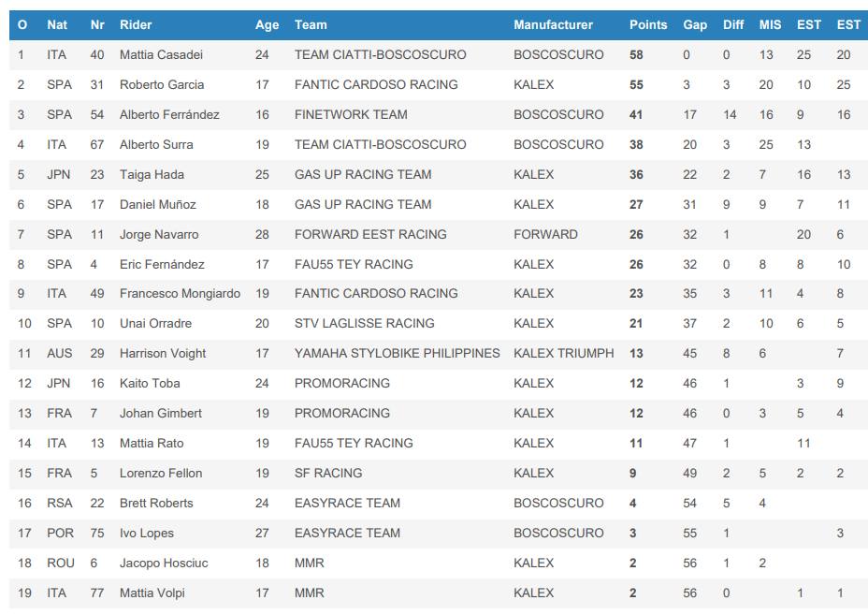The image size is (868, 615).
Task: Select rider name Daniel Muñoz
Action: pyautogui.click(x=158, y=204)
